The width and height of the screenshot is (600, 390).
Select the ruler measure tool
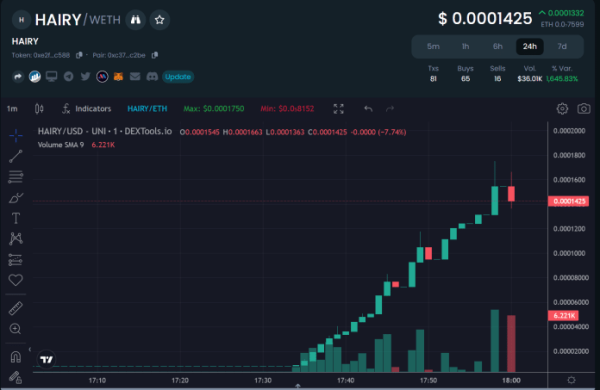click(16, 308)
